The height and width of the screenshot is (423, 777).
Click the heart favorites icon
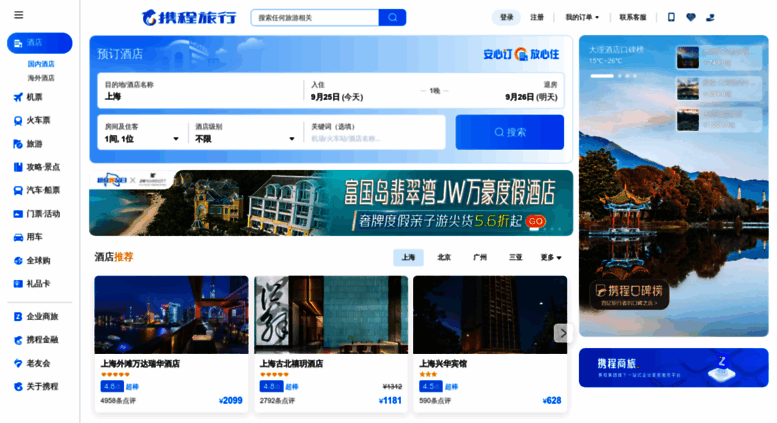[691, 17]
